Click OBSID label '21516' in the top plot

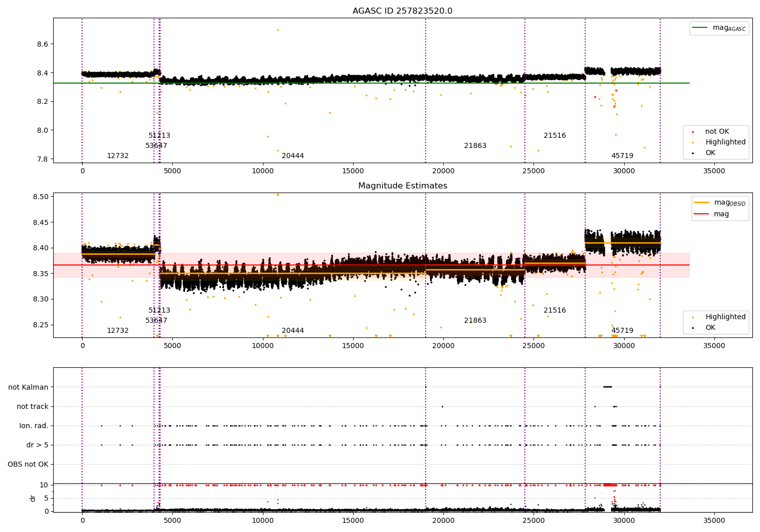(x=555, y=136)
